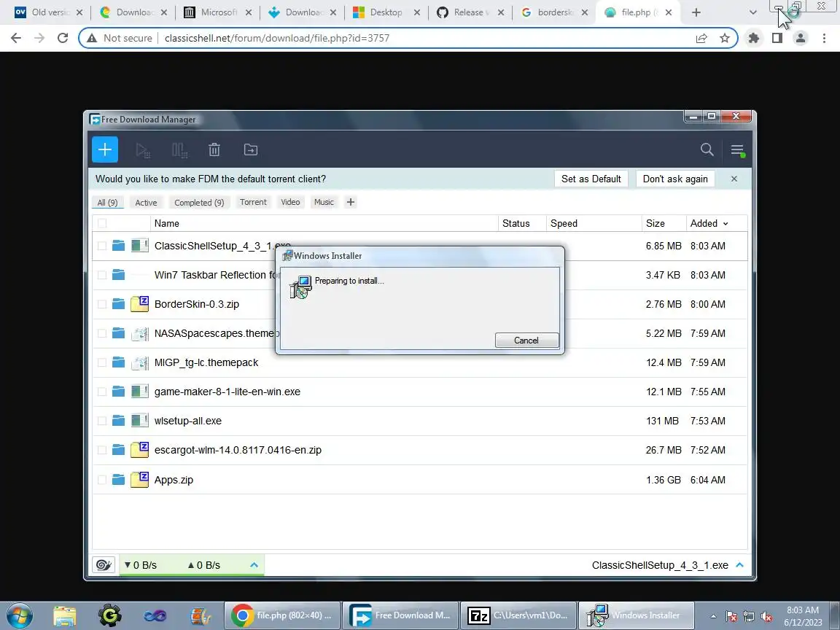
Task: Click the wlsetup-all.exe file type icon
Action: pos(140,421)
